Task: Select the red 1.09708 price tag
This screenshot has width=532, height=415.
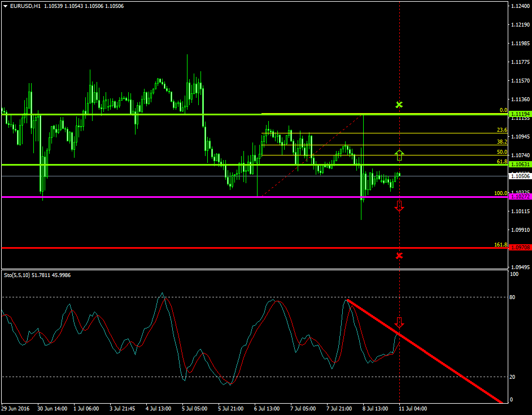Action: [520, 248]
